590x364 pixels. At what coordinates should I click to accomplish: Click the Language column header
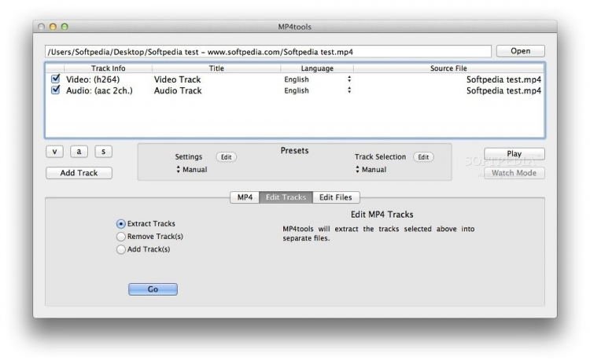317,68
